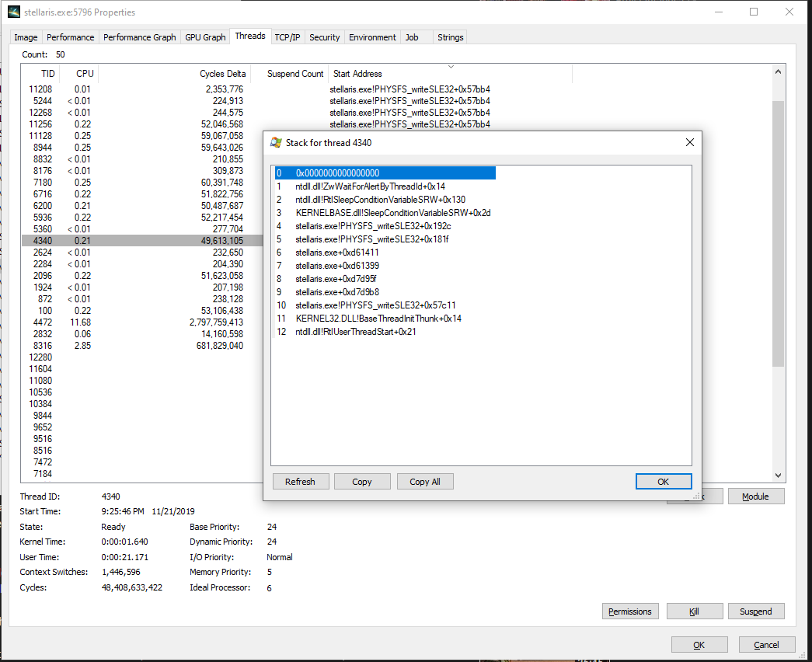Select stack frame stellaris.exe+0xd61411
Viewport: 812px width, 662px height.
click(385, 253)
